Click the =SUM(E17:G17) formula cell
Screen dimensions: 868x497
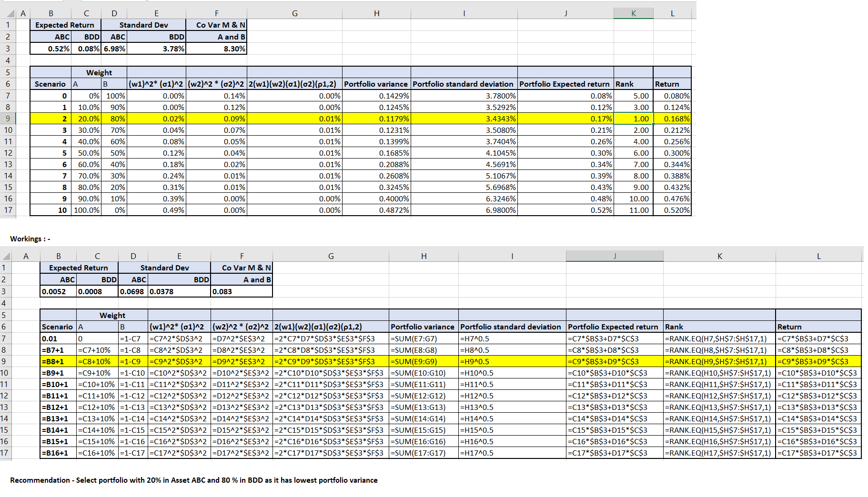pyautogui.click(x=424, y=453)
